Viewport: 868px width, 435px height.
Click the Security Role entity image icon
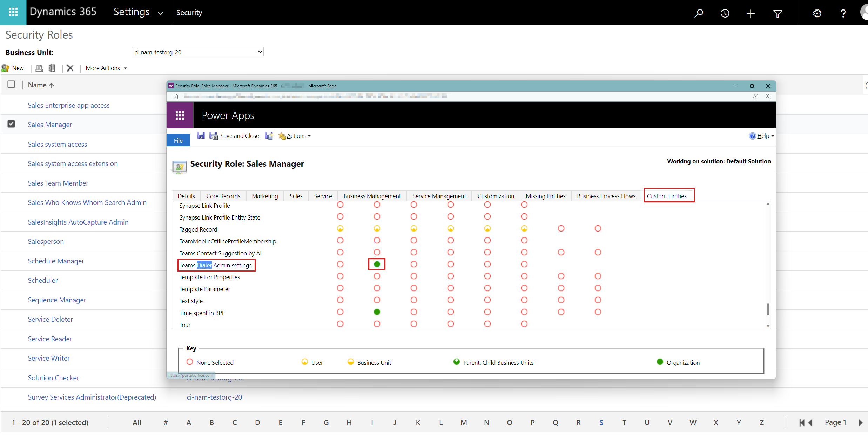click(x=179, y=167)
